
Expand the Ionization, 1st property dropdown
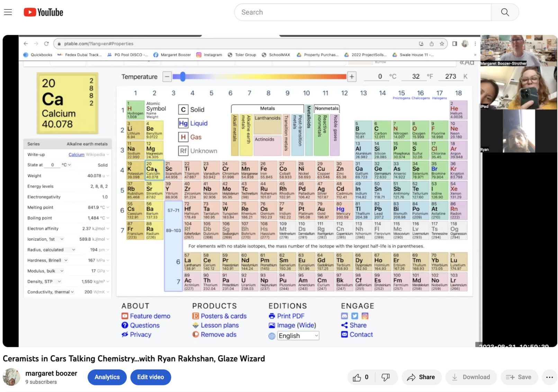[x=62, y=239]
